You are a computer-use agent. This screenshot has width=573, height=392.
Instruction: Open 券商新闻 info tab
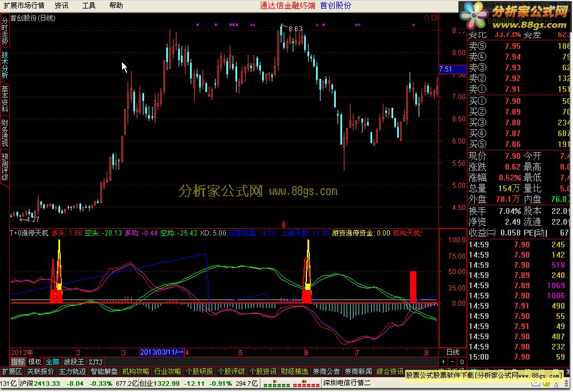[358, 372]
